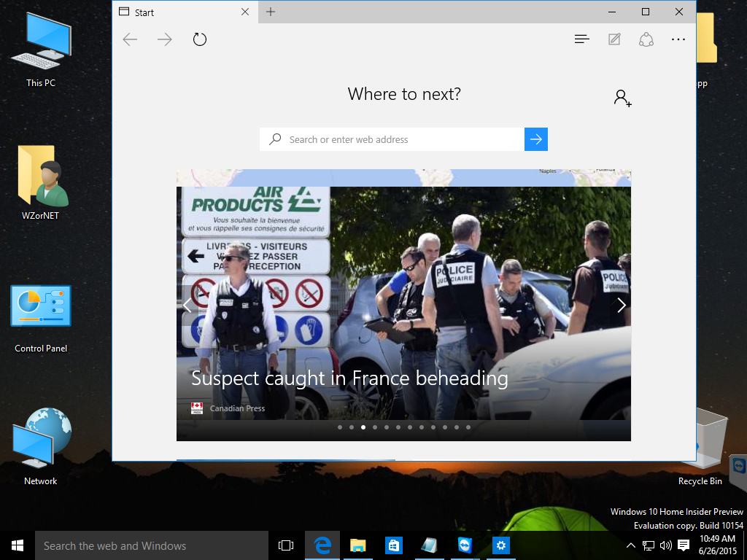Image resolution: width=747 pixels, height=560 pixels.
Task: Open the Hub (favorites, reading list) icon
Action: [x=582, y=39]
